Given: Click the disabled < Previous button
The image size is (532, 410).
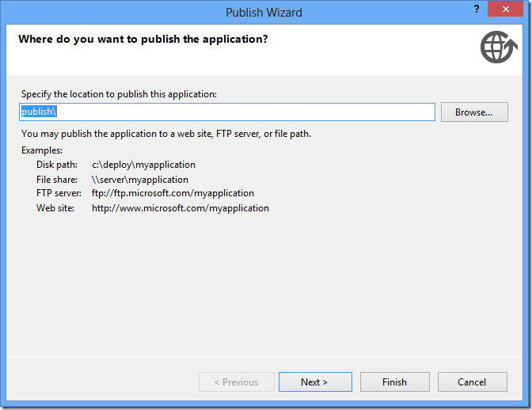Looking at the screenshot, I should [x=237, y=382].
